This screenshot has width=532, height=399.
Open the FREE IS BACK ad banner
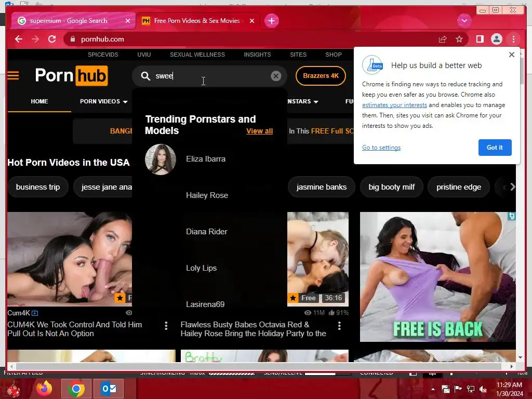click(437, 277)
